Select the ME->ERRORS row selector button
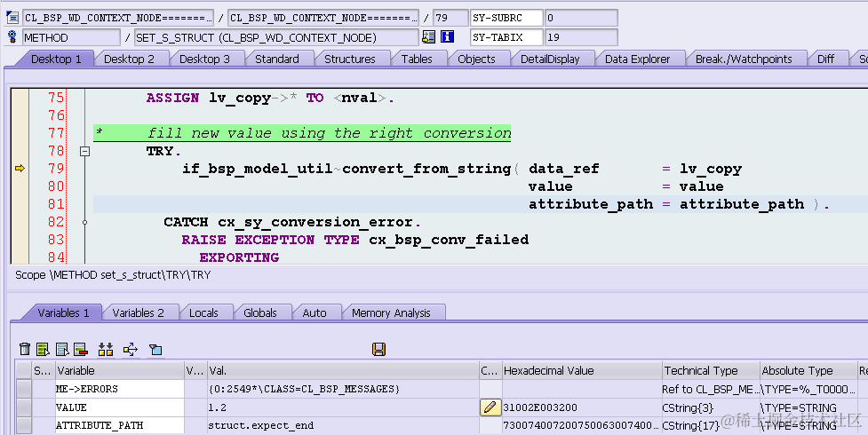The image size is (868, 435). click(x=24, y=389)
